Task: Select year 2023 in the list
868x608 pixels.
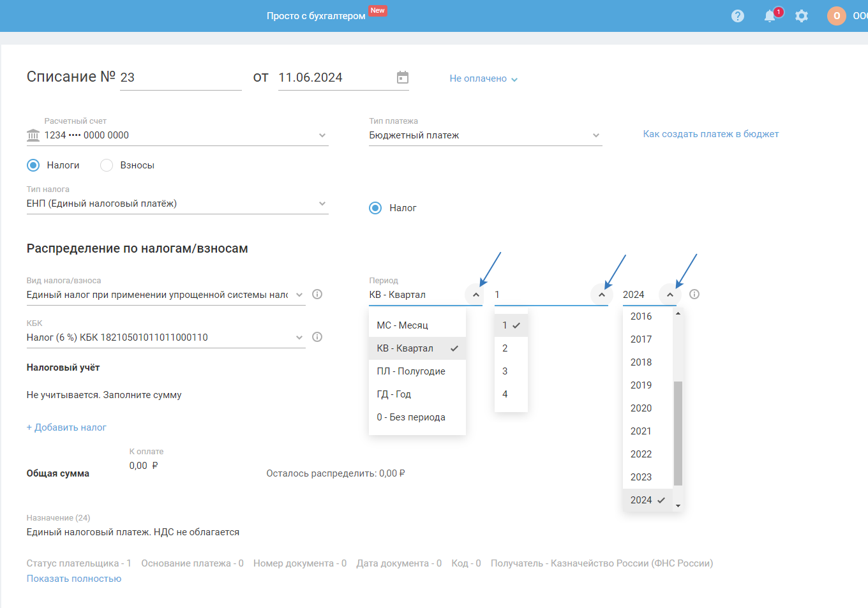Action: 648,477
